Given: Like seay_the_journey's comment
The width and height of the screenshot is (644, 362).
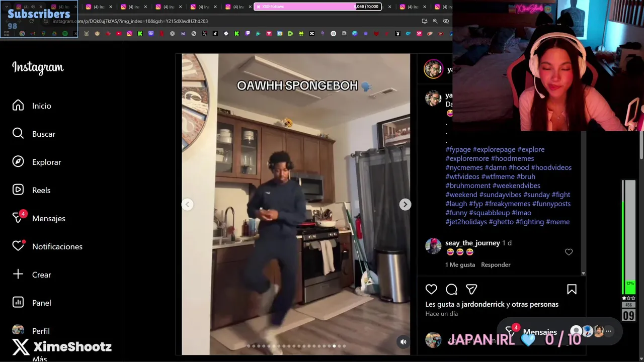Looking at the screenshot, I should (x=569, y=252).
